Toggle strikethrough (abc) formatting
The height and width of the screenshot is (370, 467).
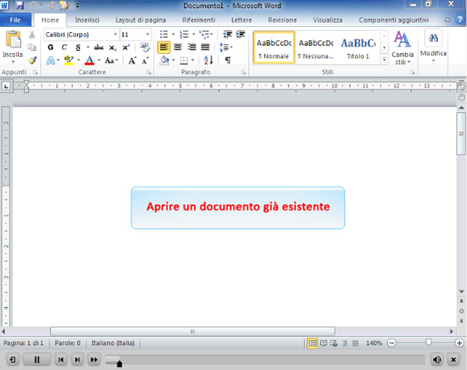coord(99,47)
